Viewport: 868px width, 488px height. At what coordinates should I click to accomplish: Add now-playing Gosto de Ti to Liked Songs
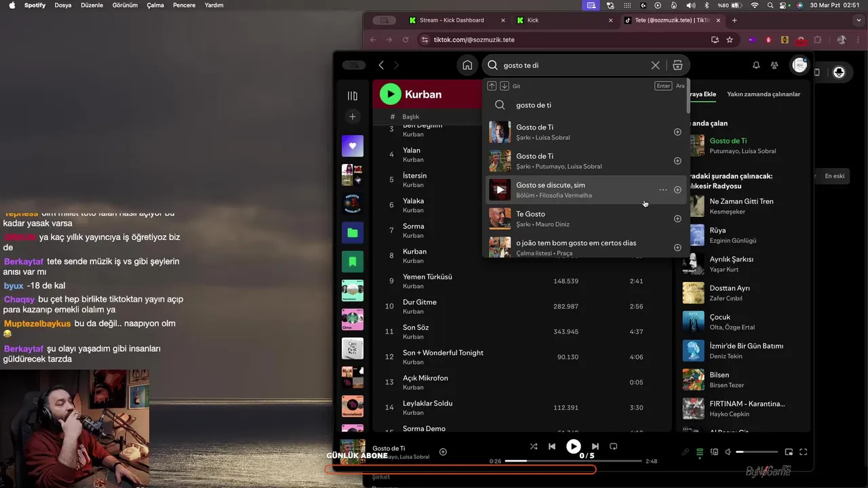click(443, 452)
